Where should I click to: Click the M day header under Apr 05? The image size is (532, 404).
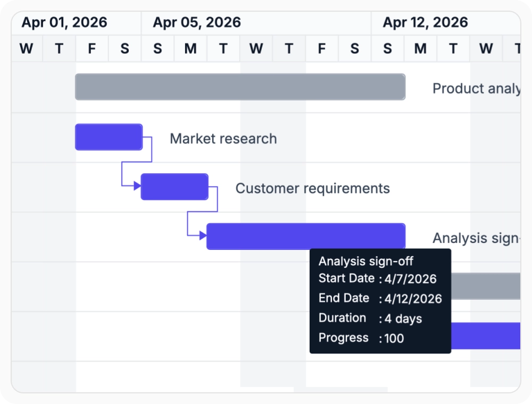pyautogui.click(x=190, y=48)
